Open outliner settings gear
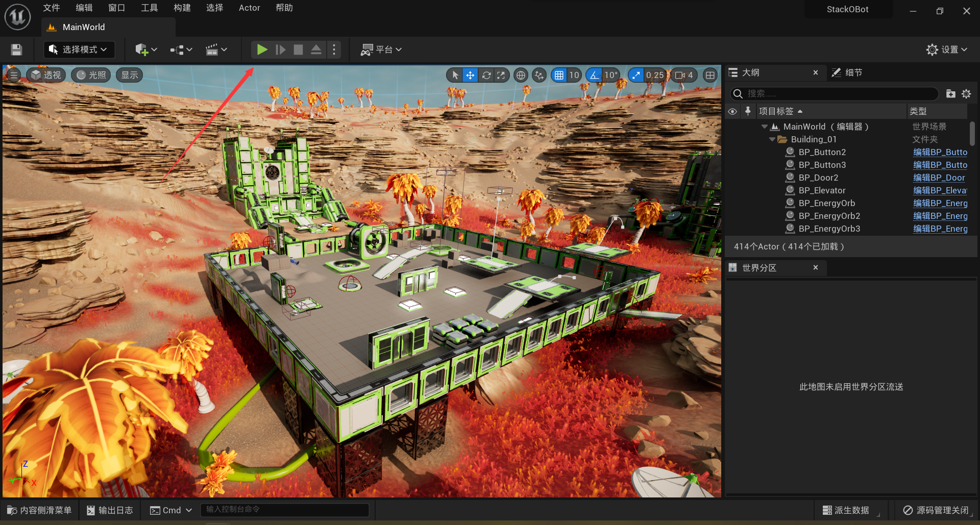Screen dimensions: 980x525 click(x=966, y=93)
